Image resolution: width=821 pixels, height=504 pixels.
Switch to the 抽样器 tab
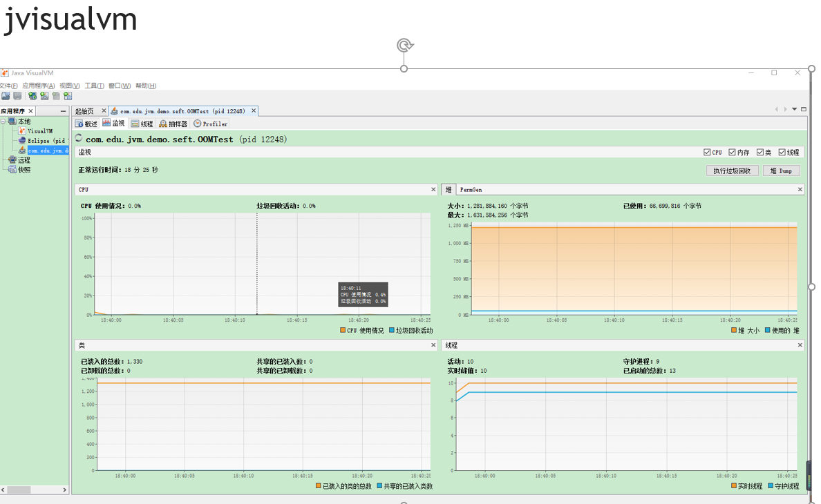[x=173, y=124]
